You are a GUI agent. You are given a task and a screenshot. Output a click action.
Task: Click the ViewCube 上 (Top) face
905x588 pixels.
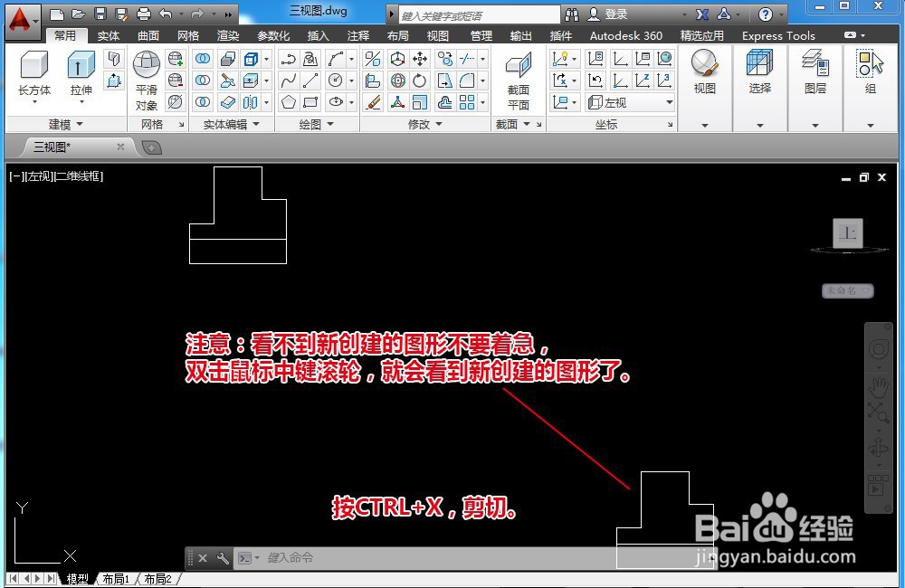[x=848, y=233]
